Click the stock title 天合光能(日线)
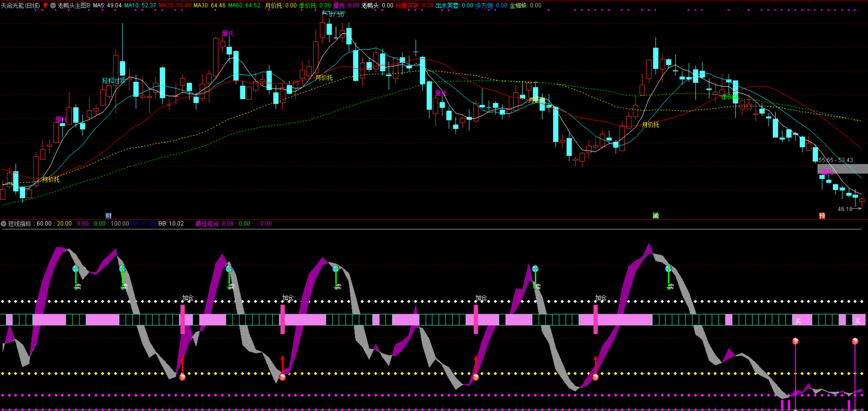This screenshot has height=411, width=868. pyautogui.click(x=20, y=5)
